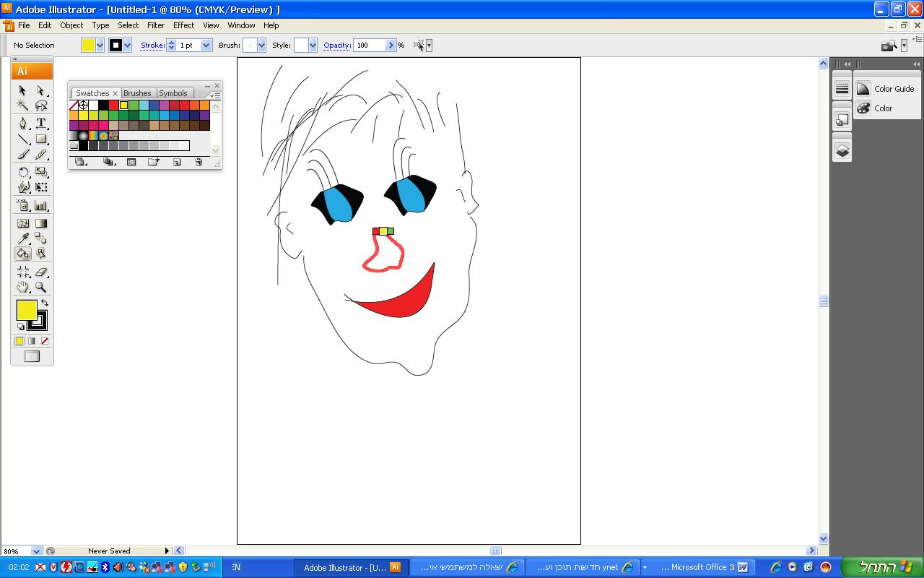Select the Direct Selection tool
Image resolution: width=924 pixels, height=578 pixels.
point(41,90)
